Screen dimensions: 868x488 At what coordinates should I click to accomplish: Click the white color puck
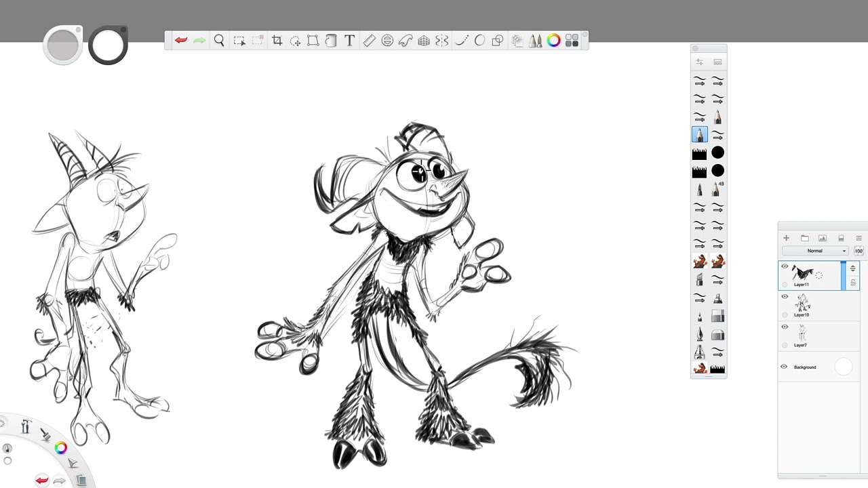(108, 45)
